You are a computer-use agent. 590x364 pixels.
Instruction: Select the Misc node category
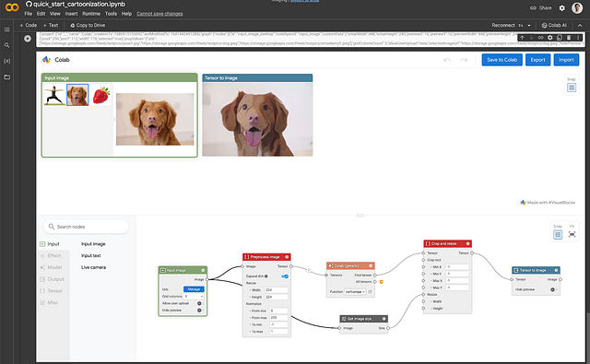coord(53,302)
